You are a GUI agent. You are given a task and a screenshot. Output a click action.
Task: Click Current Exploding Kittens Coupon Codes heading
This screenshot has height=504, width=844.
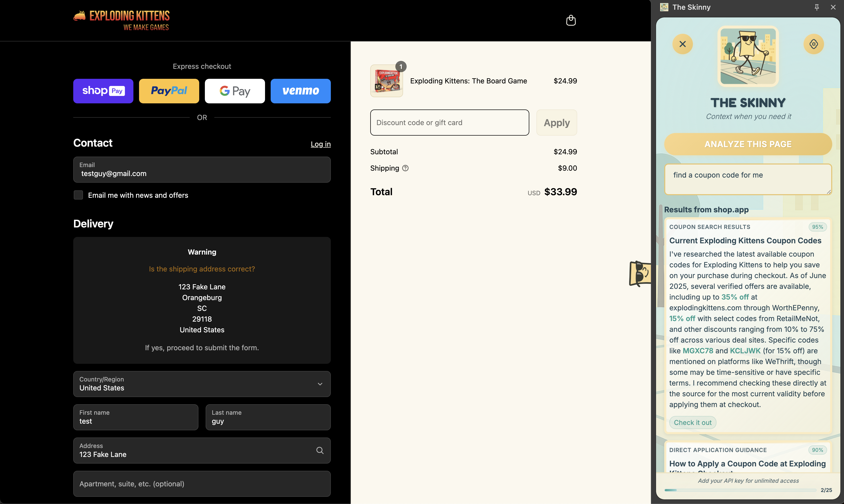pos(745,240)
